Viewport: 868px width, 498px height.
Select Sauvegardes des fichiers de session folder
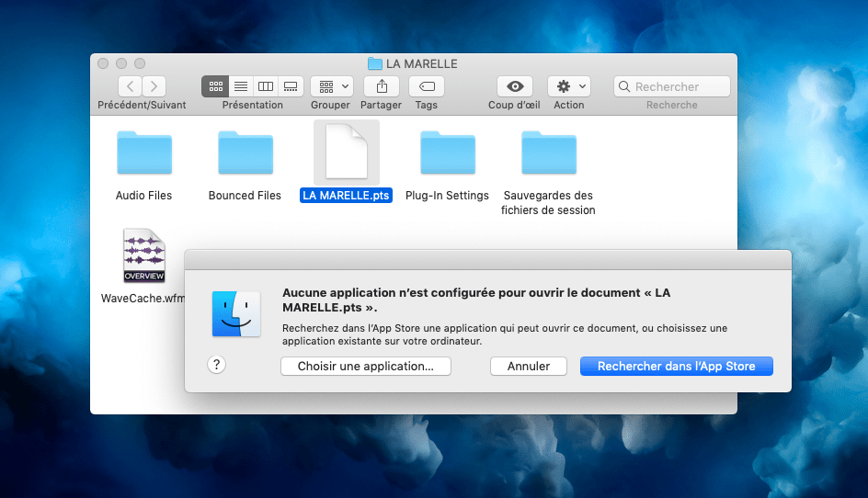pos(549,153)
